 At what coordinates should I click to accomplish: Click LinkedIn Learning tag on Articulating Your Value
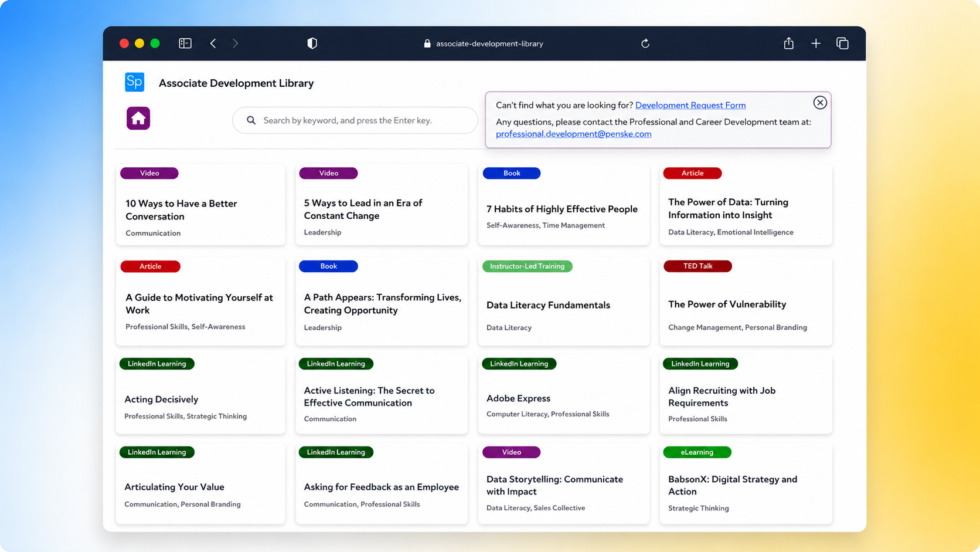tap(157, 452)
